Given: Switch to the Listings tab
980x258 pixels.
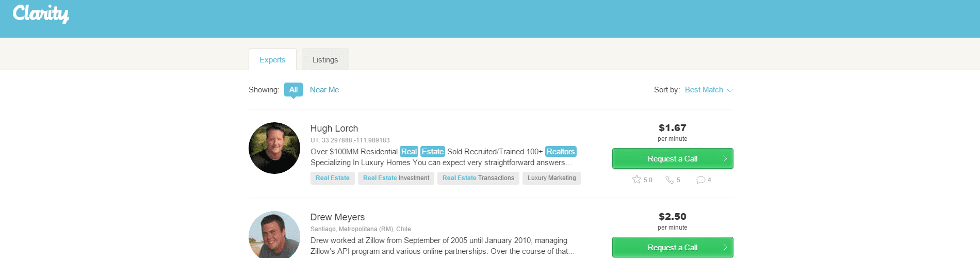Looking at the screenshot, I should (x=325, y=60).
